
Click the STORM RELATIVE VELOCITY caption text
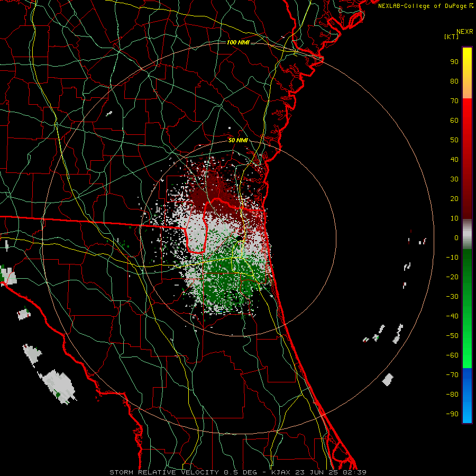pyautogui.click(x=164, y=472)
